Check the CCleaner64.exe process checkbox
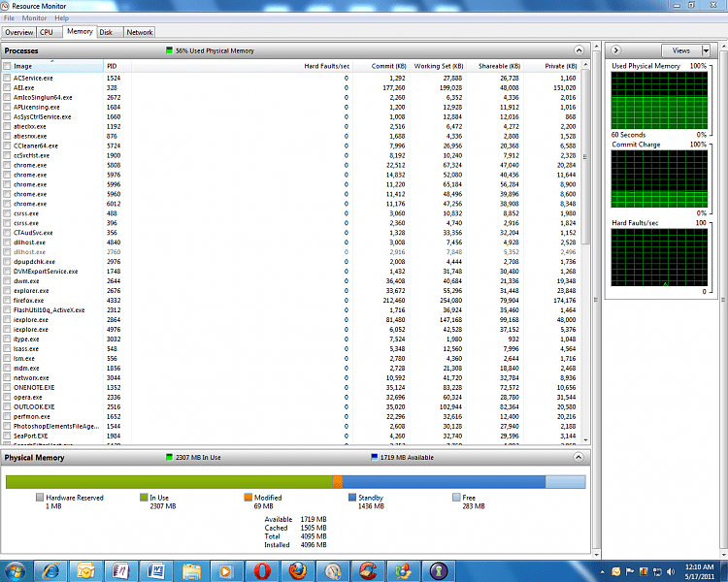The width and height of the screenshot is (728, 582). 7,145
